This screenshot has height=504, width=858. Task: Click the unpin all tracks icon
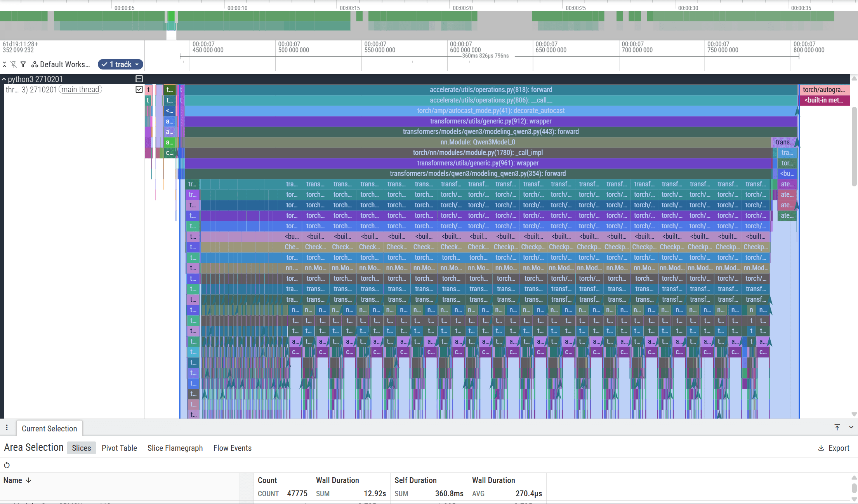coord(14,64)
